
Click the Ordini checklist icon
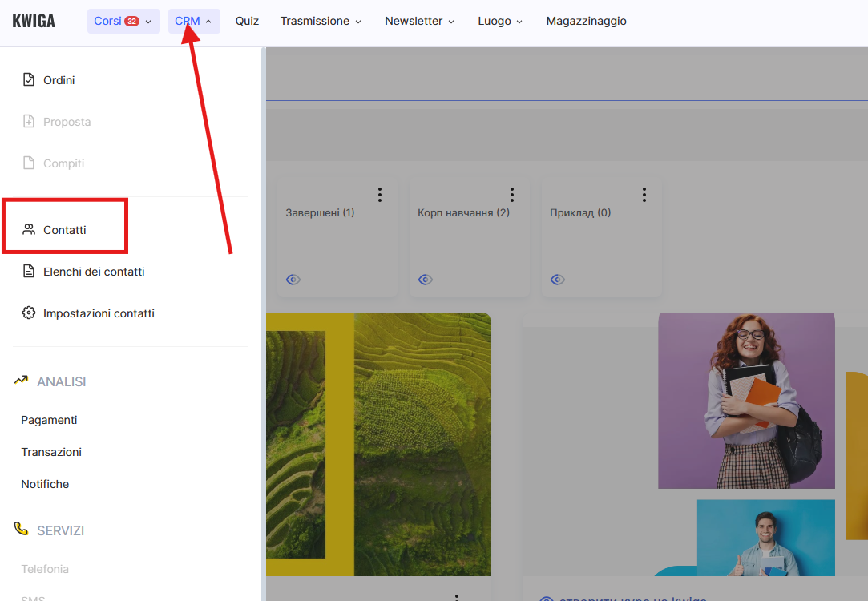click(x=29, y=80)
